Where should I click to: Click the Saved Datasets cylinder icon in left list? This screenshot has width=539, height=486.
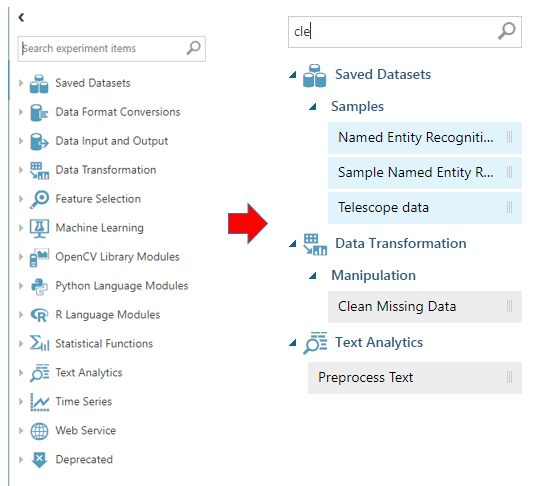tap(39, 84)
